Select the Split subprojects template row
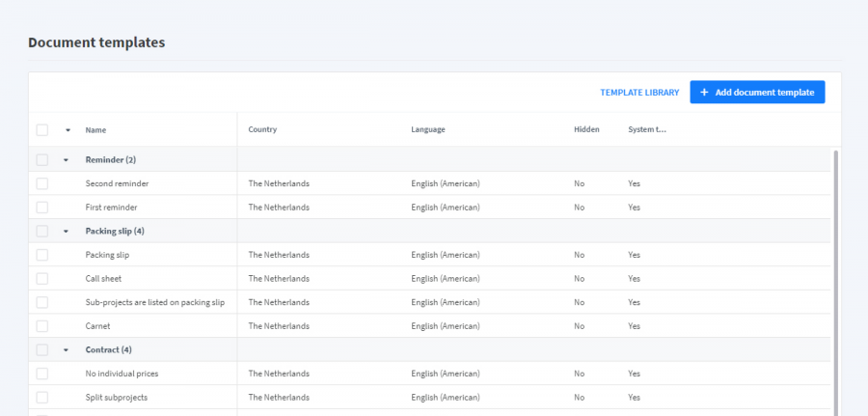The width and height of the screenshot is (868, 416). pyautogui.click(x=116, y=398)
